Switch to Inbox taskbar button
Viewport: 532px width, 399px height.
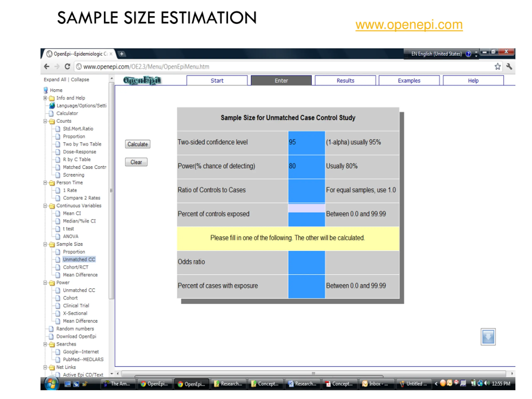[377, 384]
